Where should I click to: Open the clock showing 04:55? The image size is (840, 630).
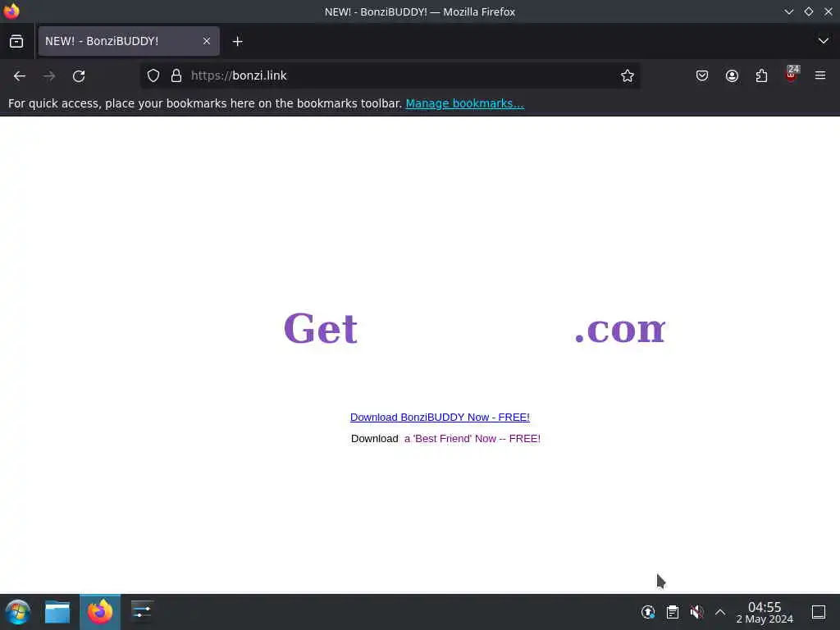pyautogui.click(x=765, y=612)
